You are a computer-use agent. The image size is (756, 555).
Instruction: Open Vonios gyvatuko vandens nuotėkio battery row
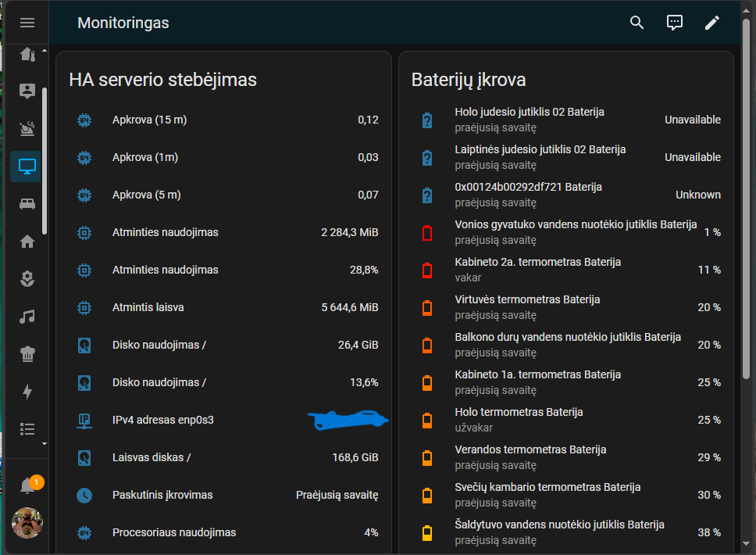coord(575,224)
